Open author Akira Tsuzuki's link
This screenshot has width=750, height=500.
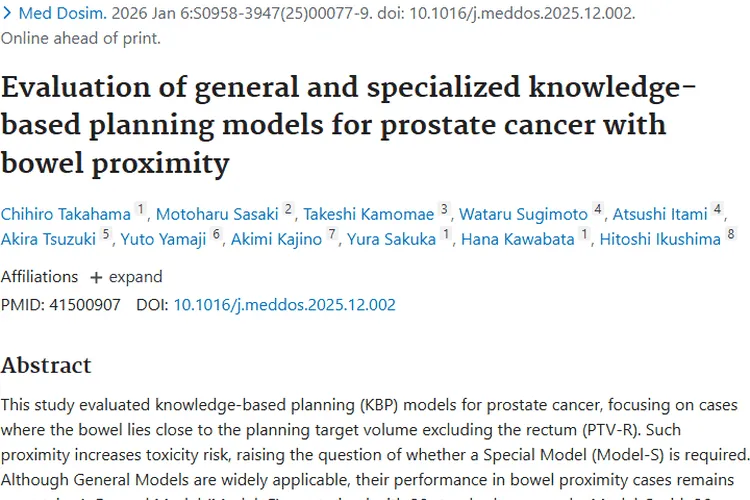(49, 239)
